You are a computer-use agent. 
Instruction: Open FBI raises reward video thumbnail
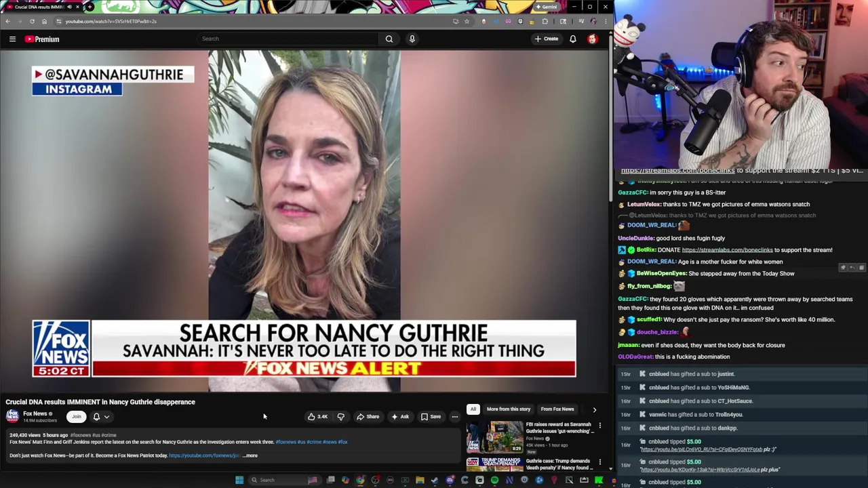[494, 436]
